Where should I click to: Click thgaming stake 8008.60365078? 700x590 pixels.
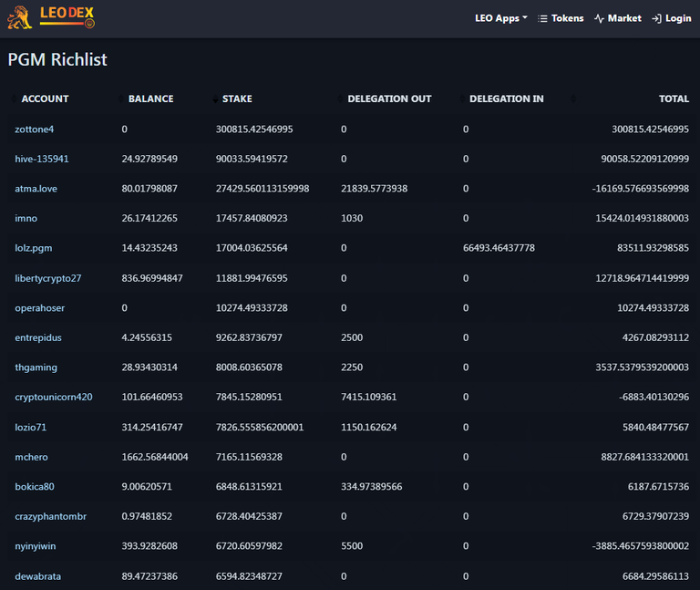point(249,367)
